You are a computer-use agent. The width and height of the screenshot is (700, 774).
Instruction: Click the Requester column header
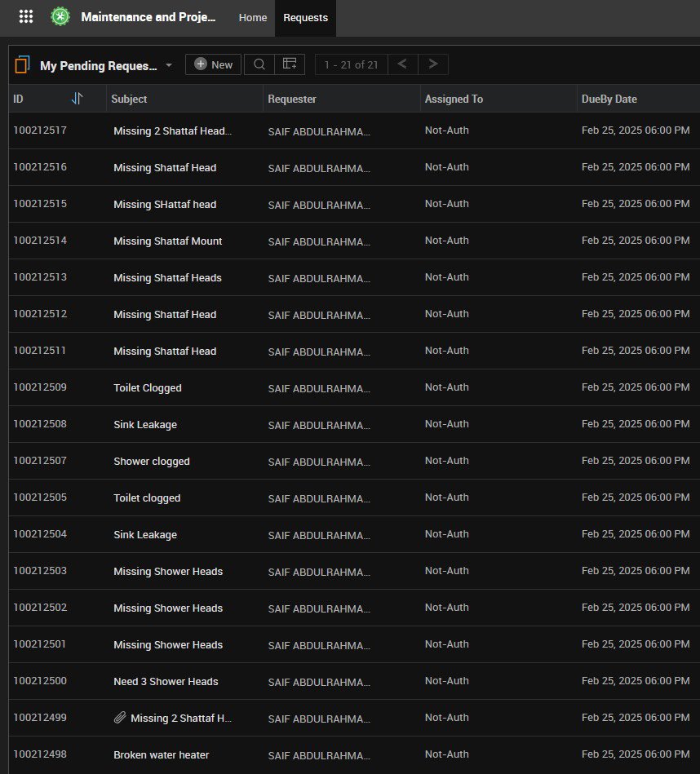click(292, 99)
